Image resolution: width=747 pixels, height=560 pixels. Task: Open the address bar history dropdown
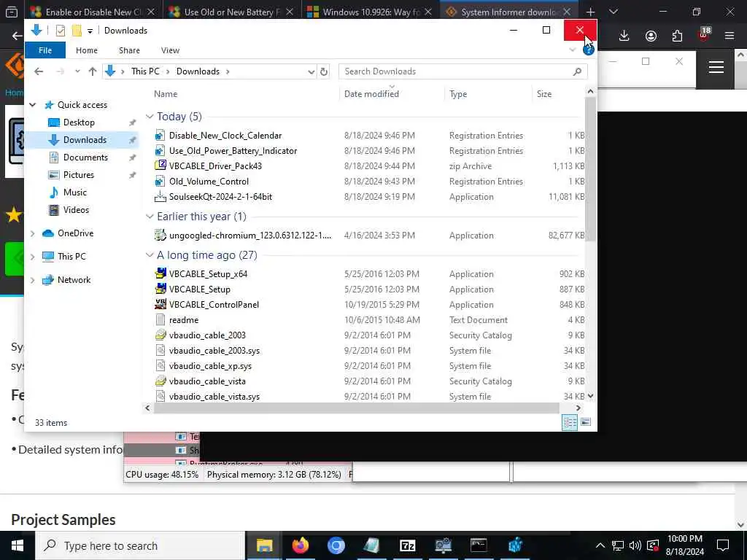pyautogui.click(x=311, y=71)
